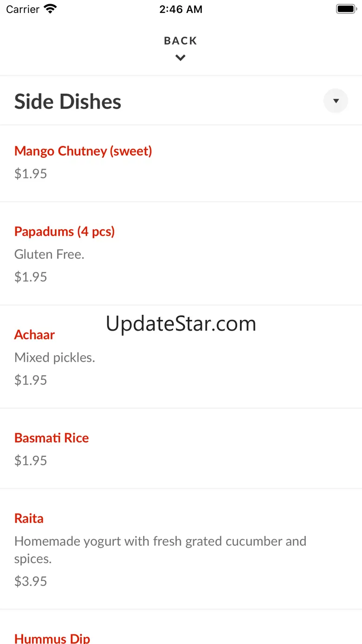Screen dimensions: 362x644
Task: Tap the Wi-Fi icon in status bar
Action: coord(50,9)
